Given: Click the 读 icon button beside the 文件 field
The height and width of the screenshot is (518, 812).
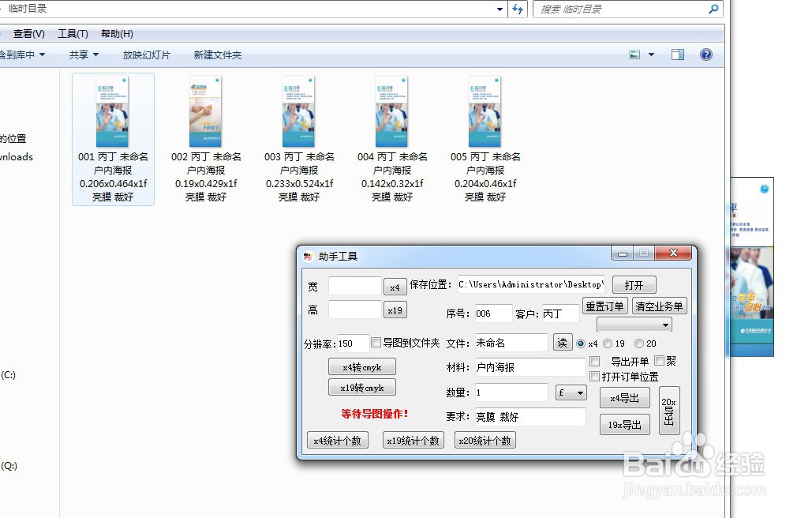Looking at the screenshot, I should pos(563,343).
